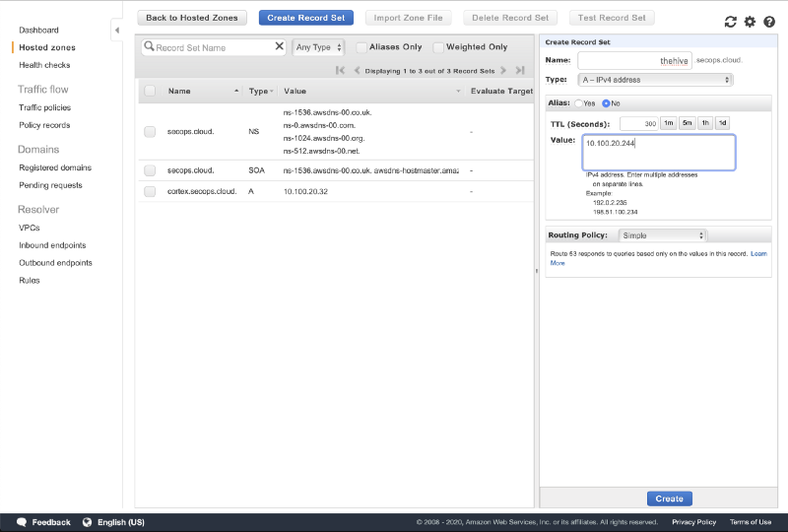Open the Routing Policy dropdown
Screen dimensions: 788x532
click(663, 235)
